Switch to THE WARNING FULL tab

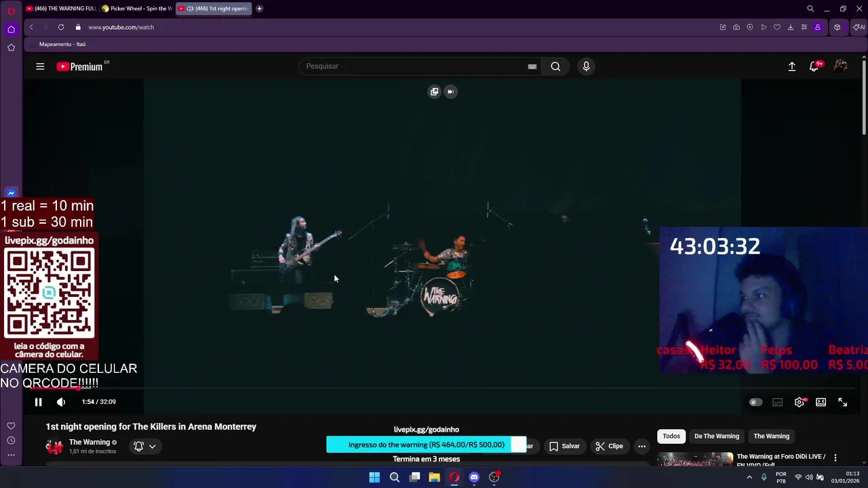pyautogui.click(x=60, y=9)
